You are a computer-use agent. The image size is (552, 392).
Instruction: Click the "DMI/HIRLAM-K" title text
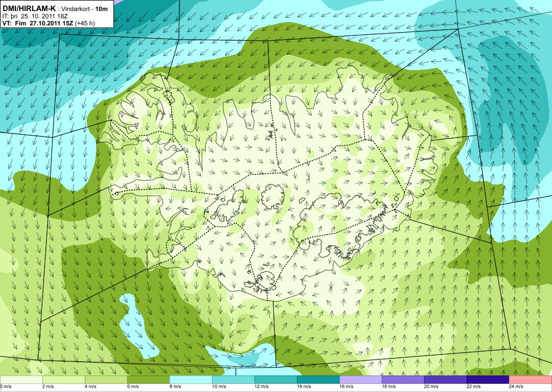[29, 9]
